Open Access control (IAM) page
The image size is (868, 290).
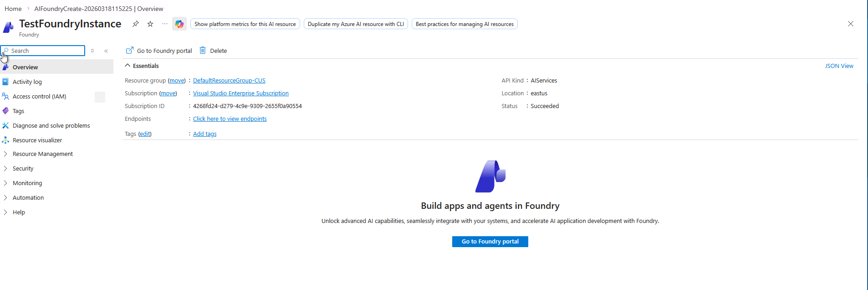pyautogui.click(x=40, y=96)
